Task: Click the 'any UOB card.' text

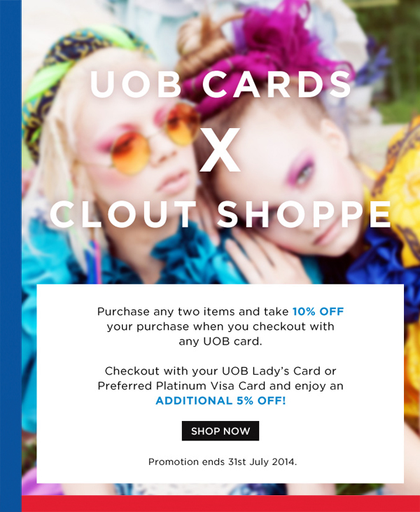Action: click(220, 341)
